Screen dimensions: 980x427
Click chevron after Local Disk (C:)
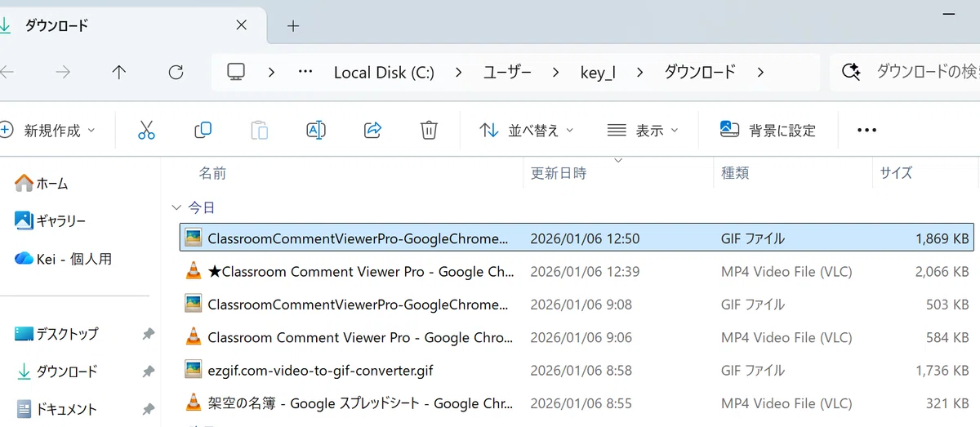458,72
